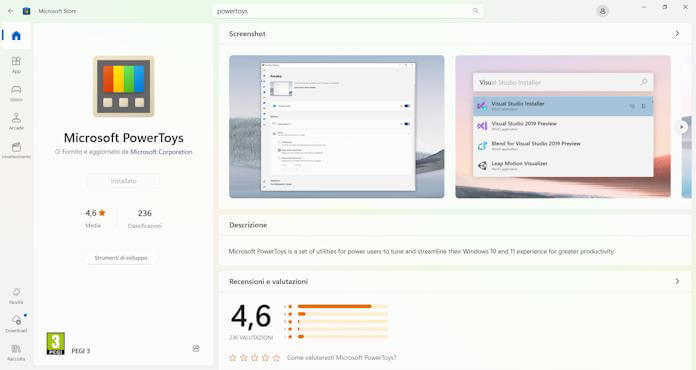
Task: Click the PEGI 3 rating badge
Action: tap(55, 344)
